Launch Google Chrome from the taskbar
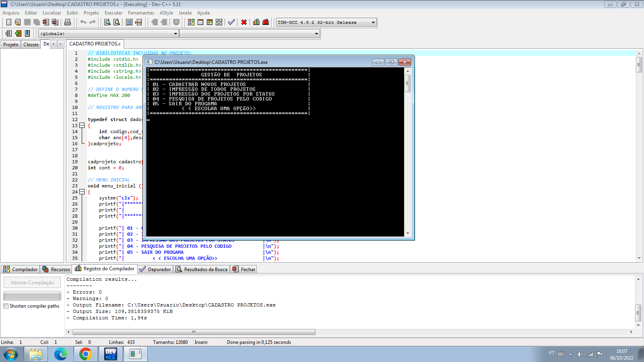 pos(85,354)
